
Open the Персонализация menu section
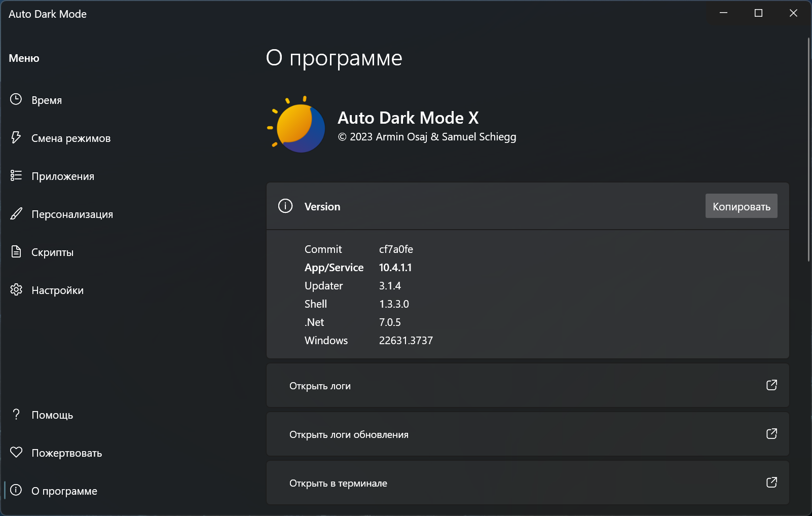click(72, 214)
